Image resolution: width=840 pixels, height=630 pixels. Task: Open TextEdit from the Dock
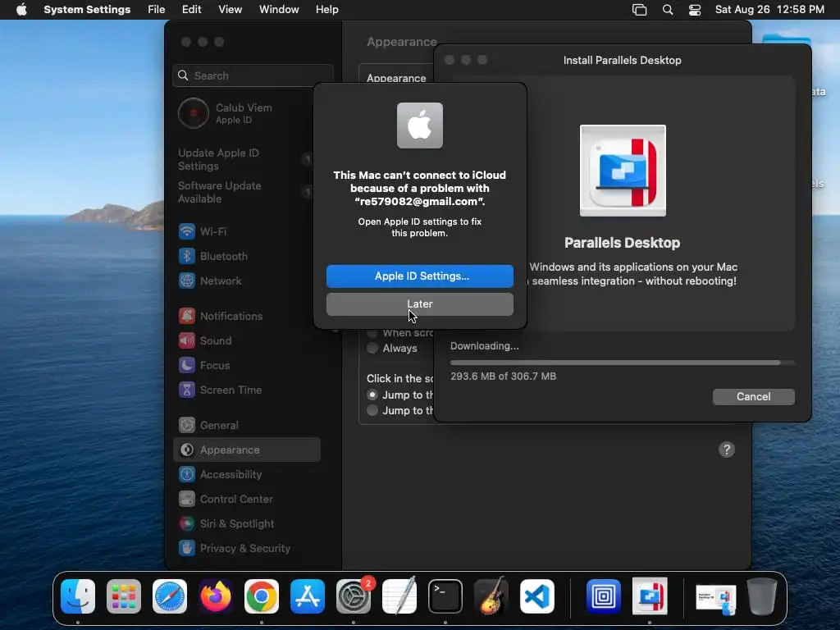(399, 596)
